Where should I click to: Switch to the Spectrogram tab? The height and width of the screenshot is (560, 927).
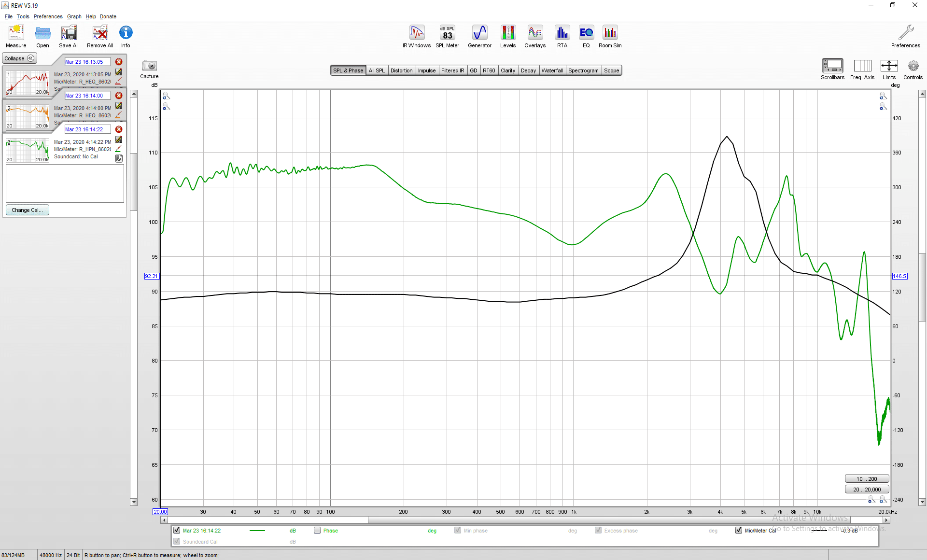click(583, 70)
